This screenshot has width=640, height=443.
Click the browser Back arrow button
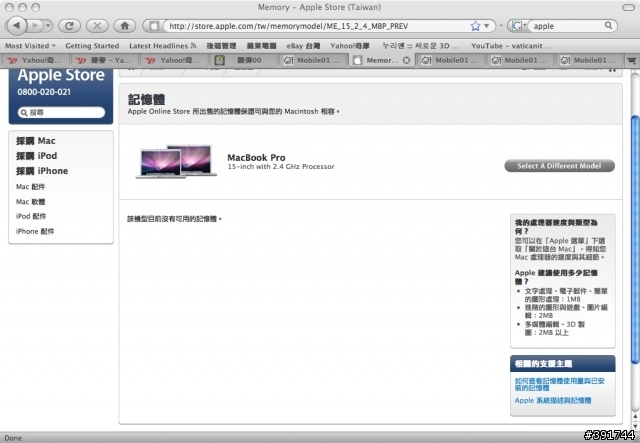pyautogui.click(x=16, y=26)
